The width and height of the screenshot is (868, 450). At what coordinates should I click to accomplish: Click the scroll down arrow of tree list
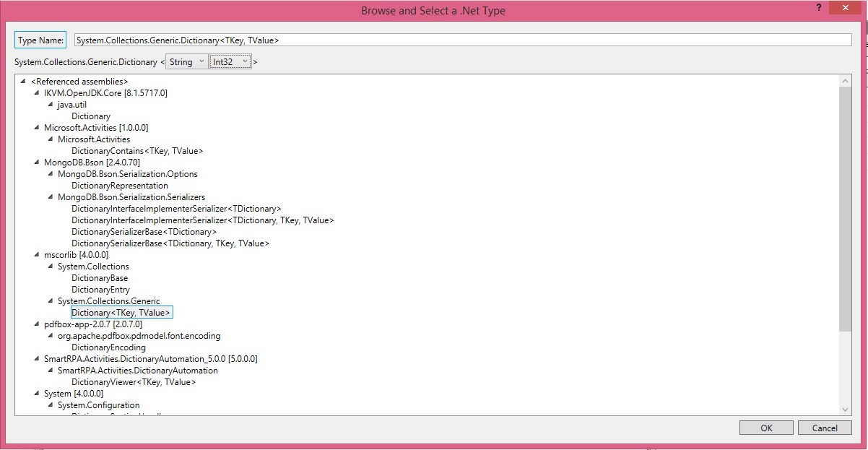point(846,410)
